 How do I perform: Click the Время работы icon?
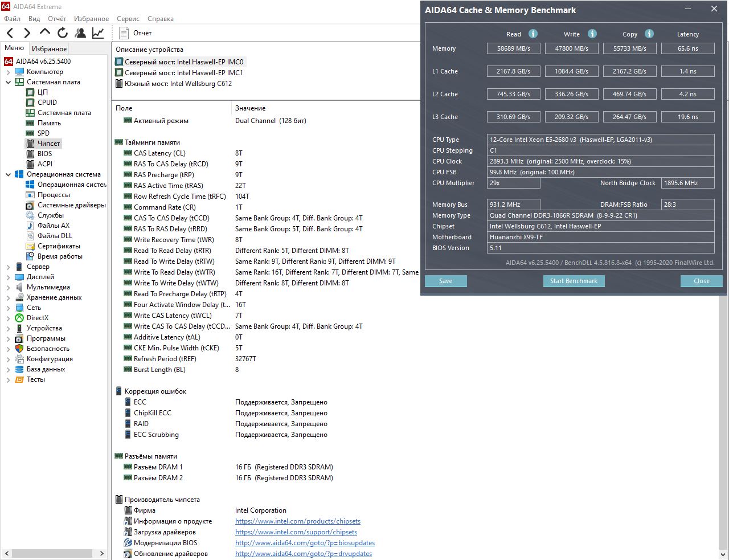pyautogui.click(x=30, y=256)
